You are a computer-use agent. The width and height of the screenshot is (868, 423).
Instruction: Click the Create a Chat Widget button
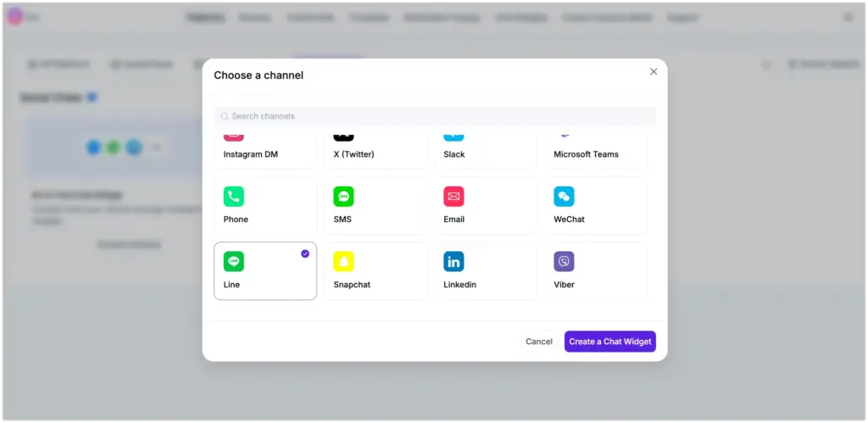609,342
